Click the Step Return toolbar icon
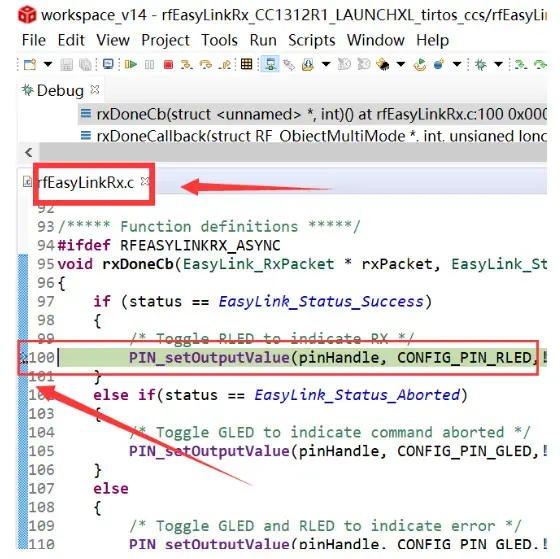 [x=225, y=65]
